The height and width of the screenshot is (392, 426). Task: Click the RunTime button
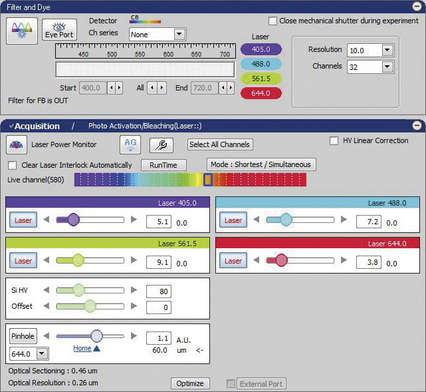point(163,165)
